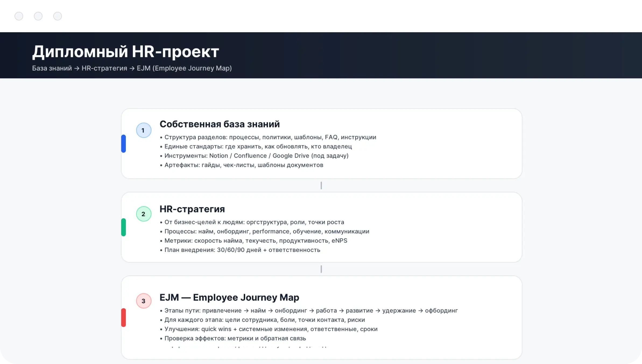
Task: Select the 'HR-стратегия' card heading
Action: point(192,209)
